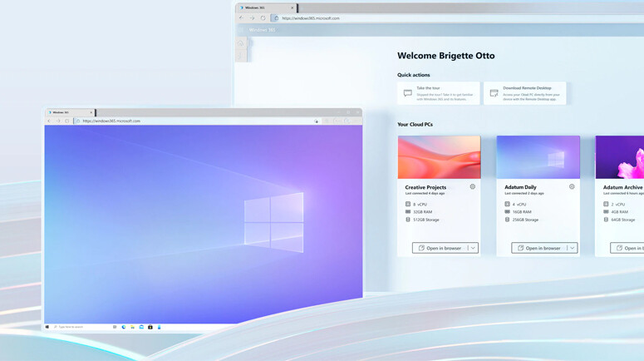Open the Start menu in the Cloud PC

click(x=47, y=327)
